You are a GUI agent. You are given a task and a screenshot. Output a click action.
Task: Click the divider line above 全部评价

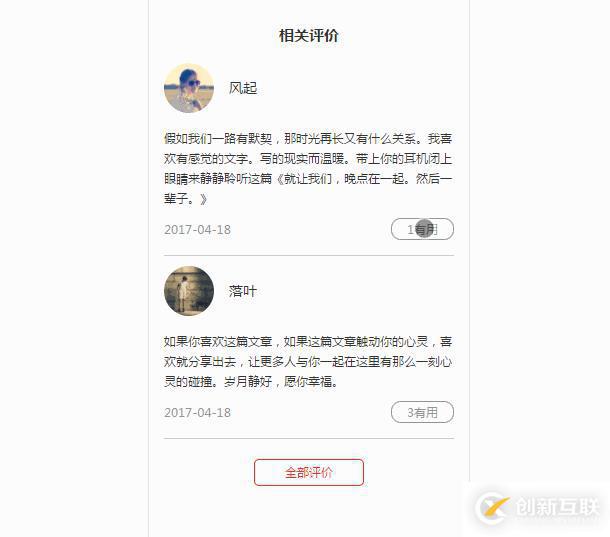(x=309, y=439)
